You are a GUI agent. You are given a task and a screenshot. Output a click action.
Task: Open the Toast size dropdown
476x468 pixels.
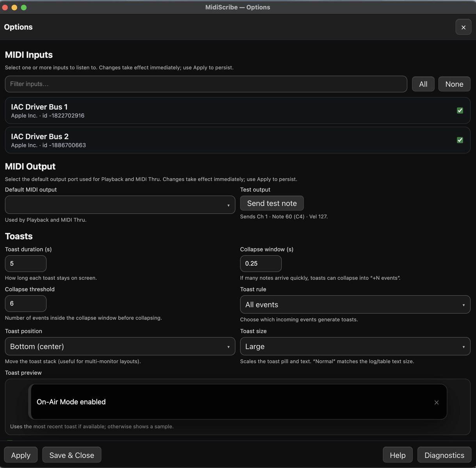tap(355, 346)
